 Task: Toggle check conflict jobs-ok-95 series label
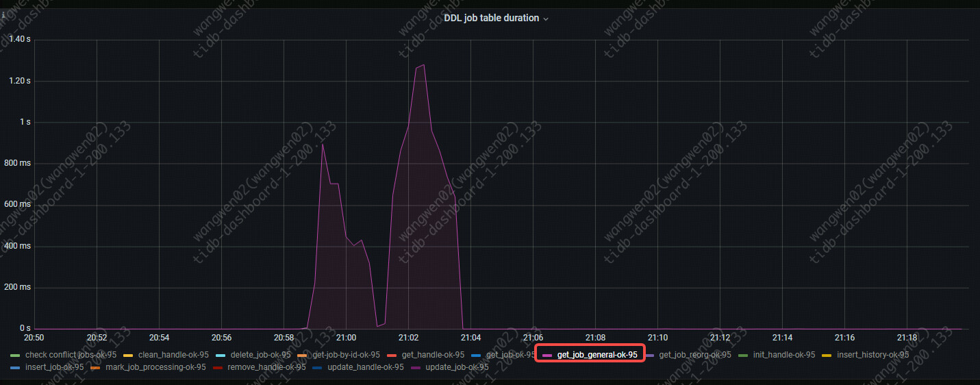[x=71, y=355]
